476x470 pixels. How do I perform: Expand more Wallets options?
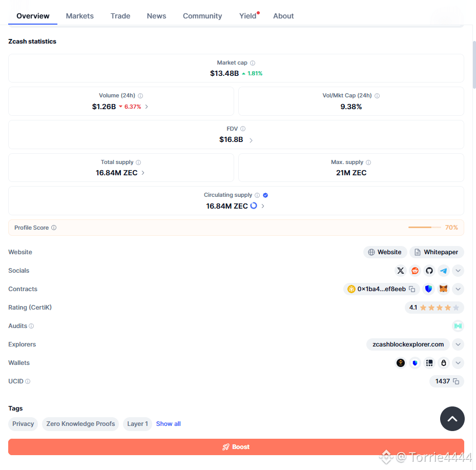458,363
